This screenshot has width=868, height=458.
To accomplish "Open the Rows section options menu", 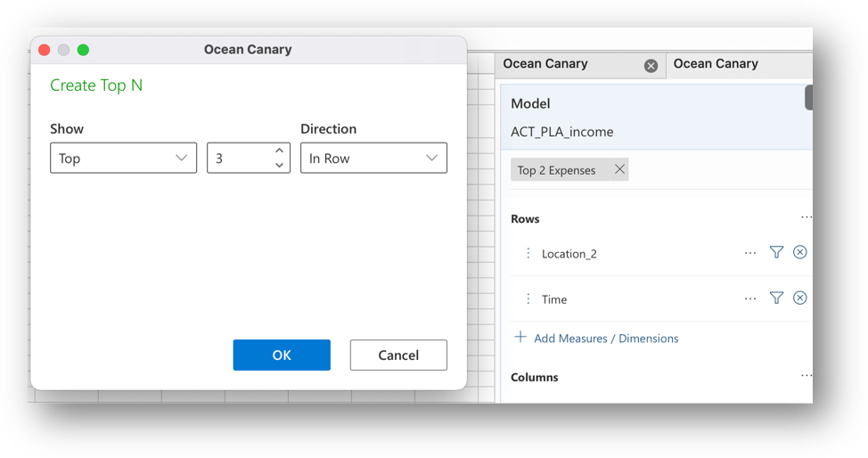I will [x=806, y=217].
